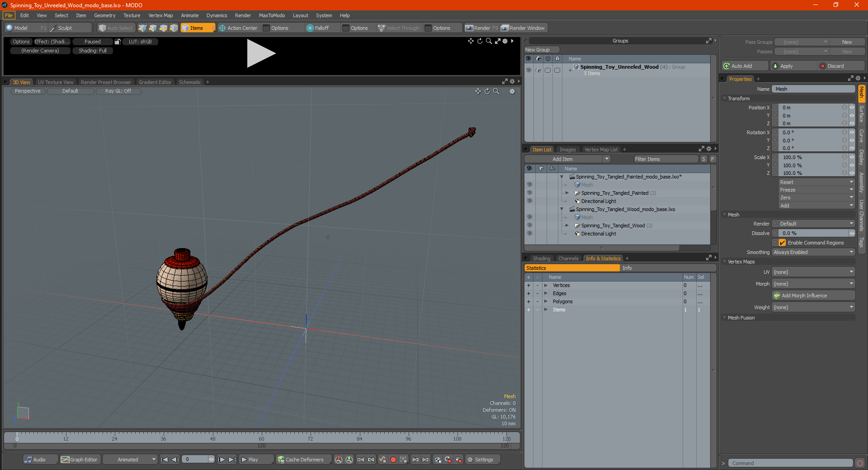Open the Vertex Map menu

[160, 15]
